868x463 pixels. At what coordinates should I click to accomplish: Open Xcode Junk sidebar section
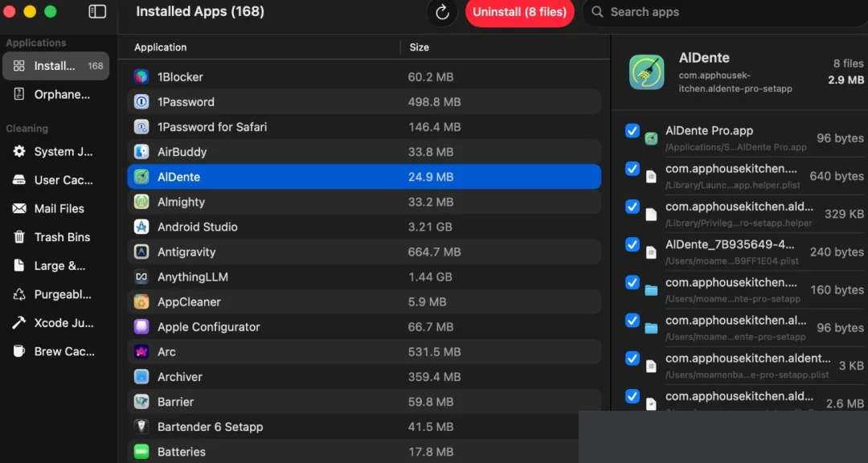[x=56, y=323]
